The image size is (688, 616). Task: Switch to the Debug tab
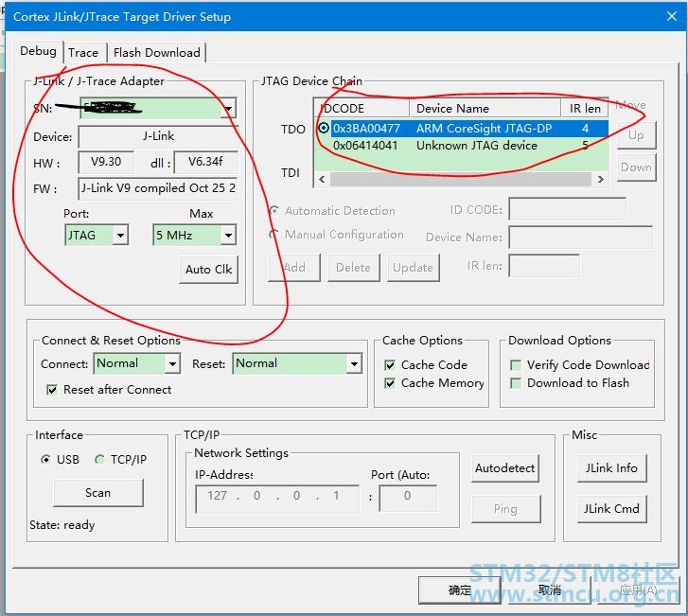point(38,51)
